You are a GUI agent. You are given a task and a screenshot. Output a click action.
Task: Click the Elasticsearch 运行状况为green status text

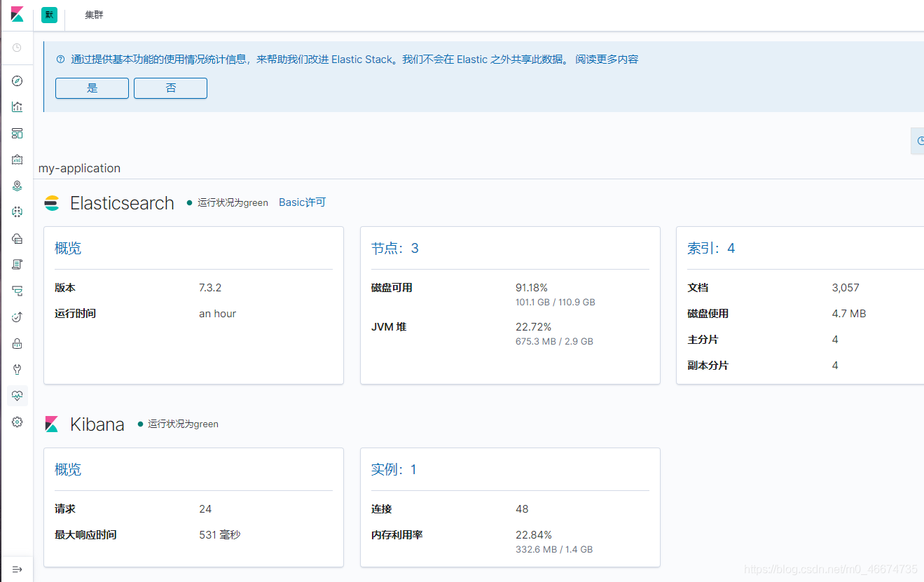click(233, 202)
